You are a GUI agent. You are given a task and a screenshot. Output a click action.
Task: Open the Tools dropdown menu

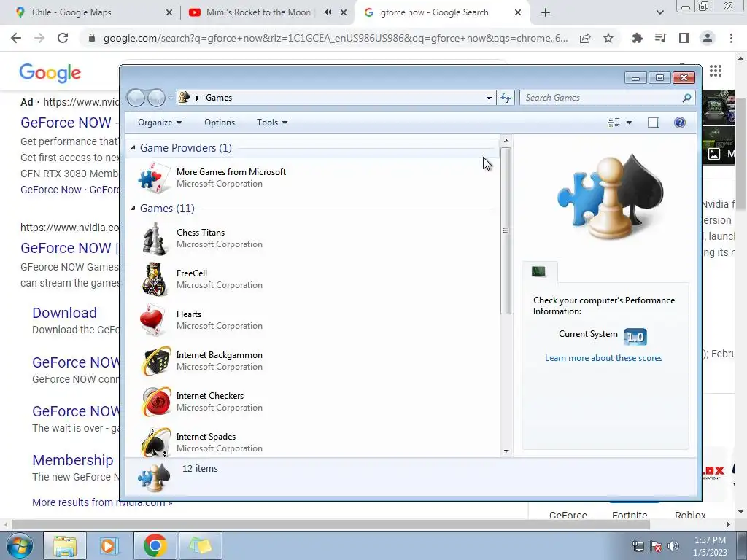pyautogui.click(x=272, y=122)
